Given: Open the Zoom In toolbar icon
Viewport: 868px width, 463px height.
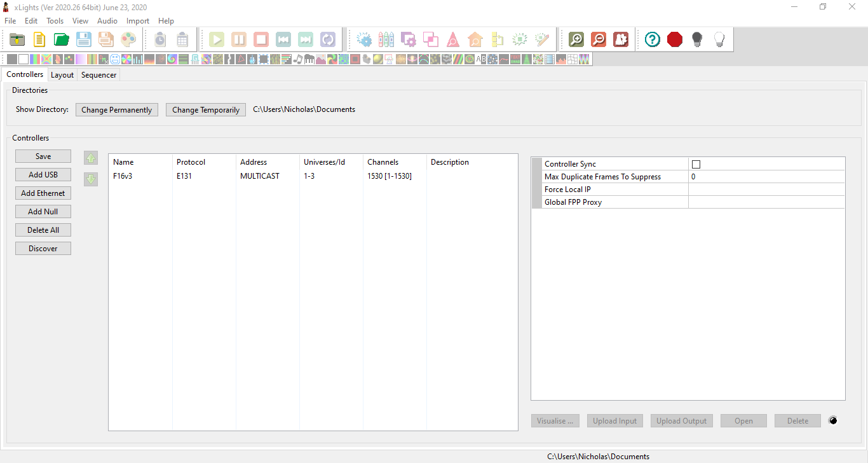Looking at the screenshot, I should click(x=576, y=39).
